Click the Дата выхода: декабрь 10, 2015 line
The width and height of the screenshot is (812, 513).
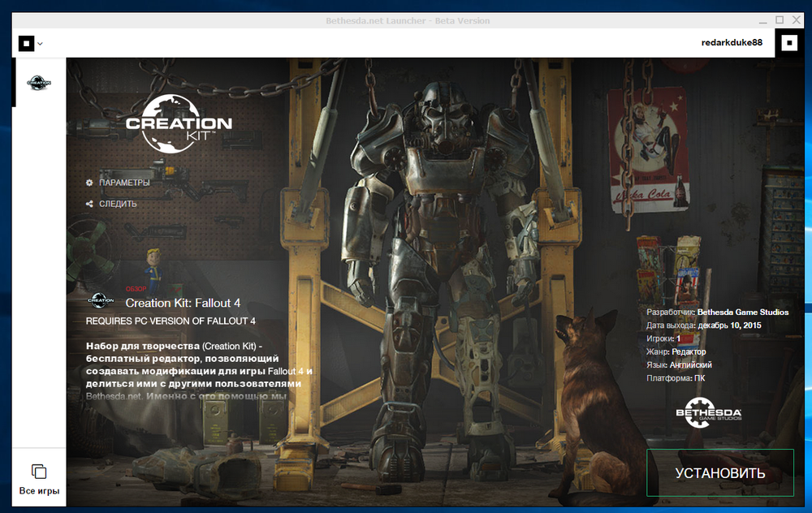pos(704,325)
